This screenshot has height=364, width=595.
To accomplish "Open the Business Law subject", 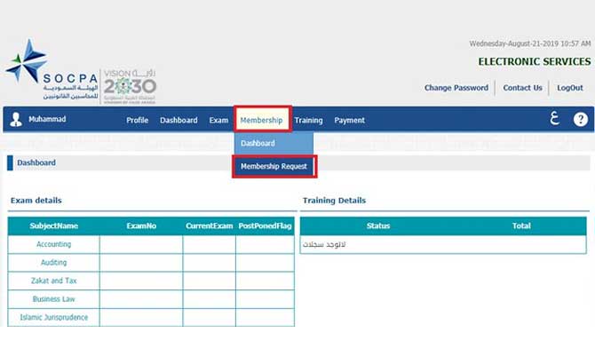I will pyautogui.click(x=53, y=299).
